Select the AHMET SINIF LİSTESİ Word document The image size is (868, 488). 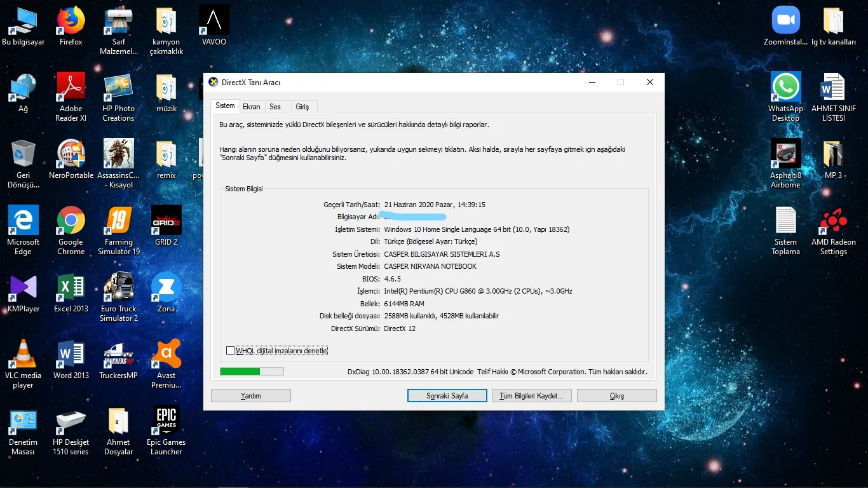pos(834,98)
